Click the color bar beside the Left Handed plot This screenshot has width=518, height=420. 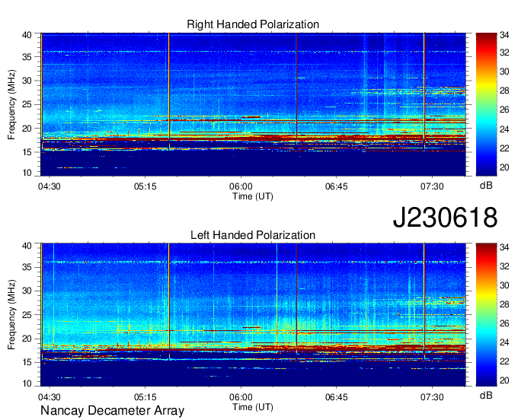point(486,315)
